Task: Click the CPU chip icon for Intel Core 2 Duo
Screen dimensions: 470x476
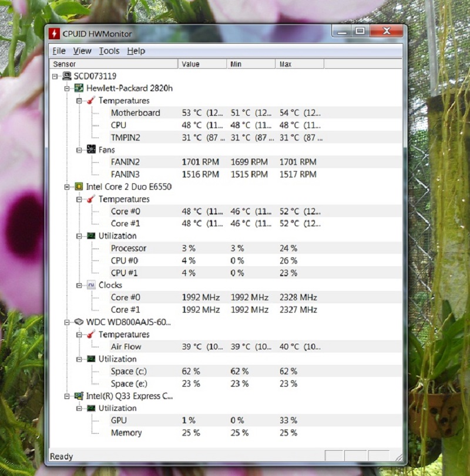Action: [x=79, y=186]
